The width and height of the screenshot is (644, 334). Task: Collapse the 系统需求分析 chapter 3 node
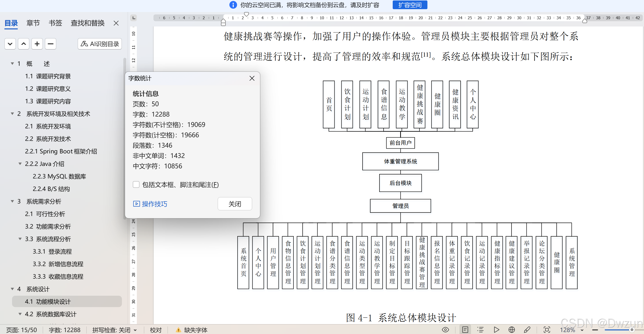click(x=12, y=201)
